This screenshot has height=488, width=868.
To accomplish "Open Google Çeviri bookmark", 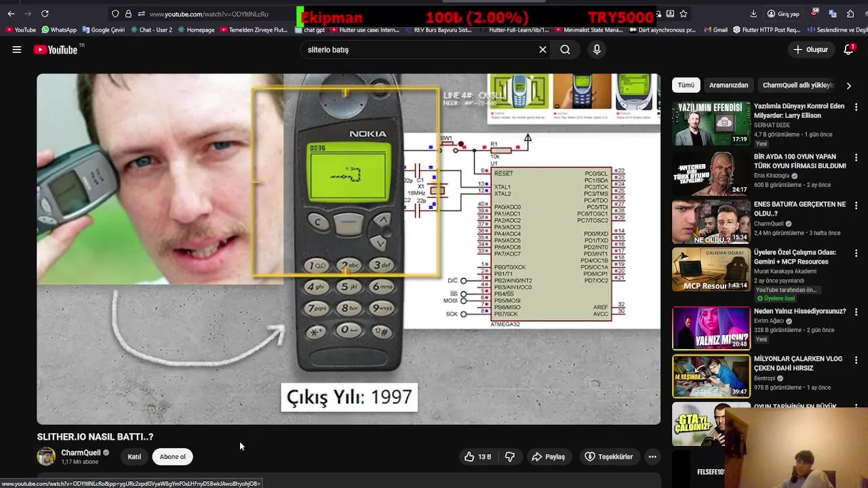I will (x=104, y=30).
